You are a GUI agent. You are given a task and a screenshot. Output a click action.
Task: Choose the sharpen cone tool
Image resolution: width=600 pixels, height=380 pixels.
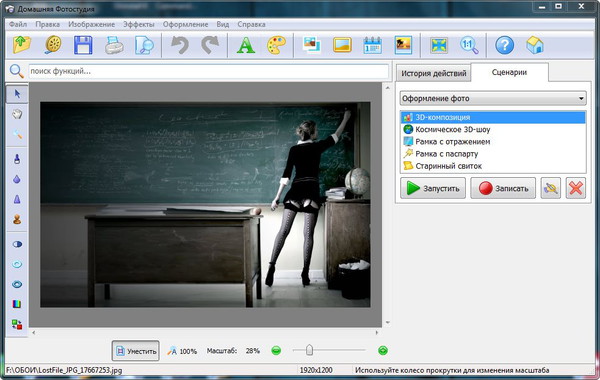coord(17,199)
